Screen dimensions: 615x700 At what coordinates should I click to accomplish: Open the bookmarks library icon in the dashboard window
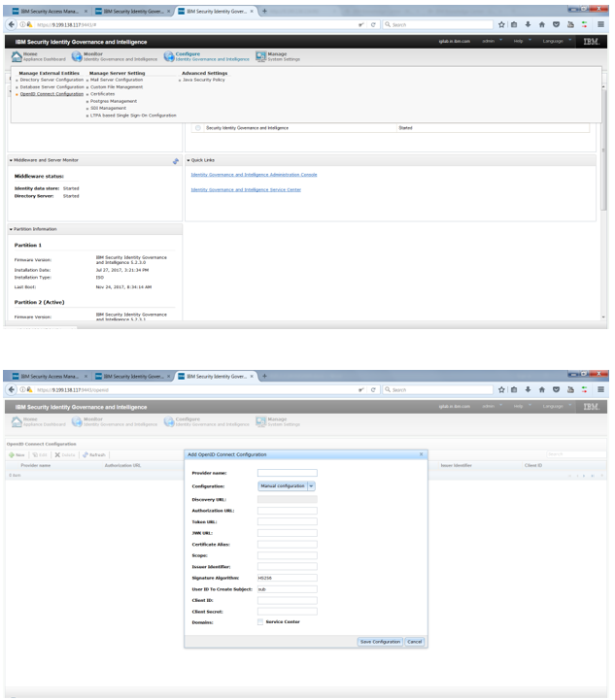(514, 24)
